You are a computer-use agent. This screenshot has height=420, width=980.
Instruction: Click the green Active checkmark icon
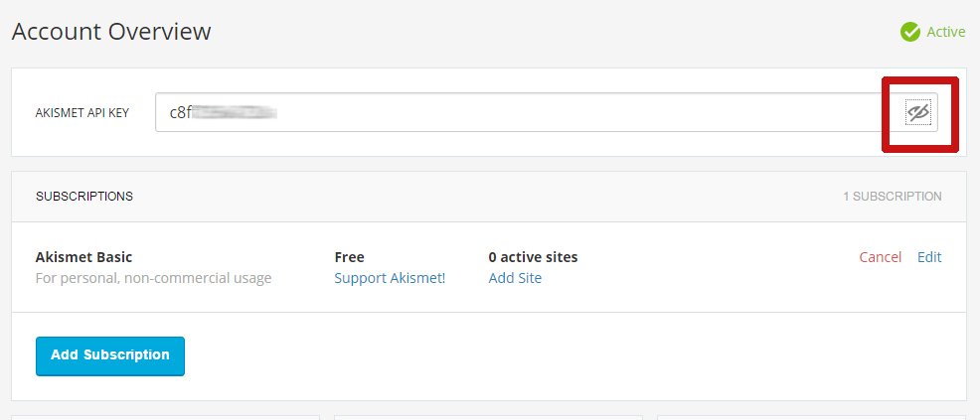(x=909, y=32)
